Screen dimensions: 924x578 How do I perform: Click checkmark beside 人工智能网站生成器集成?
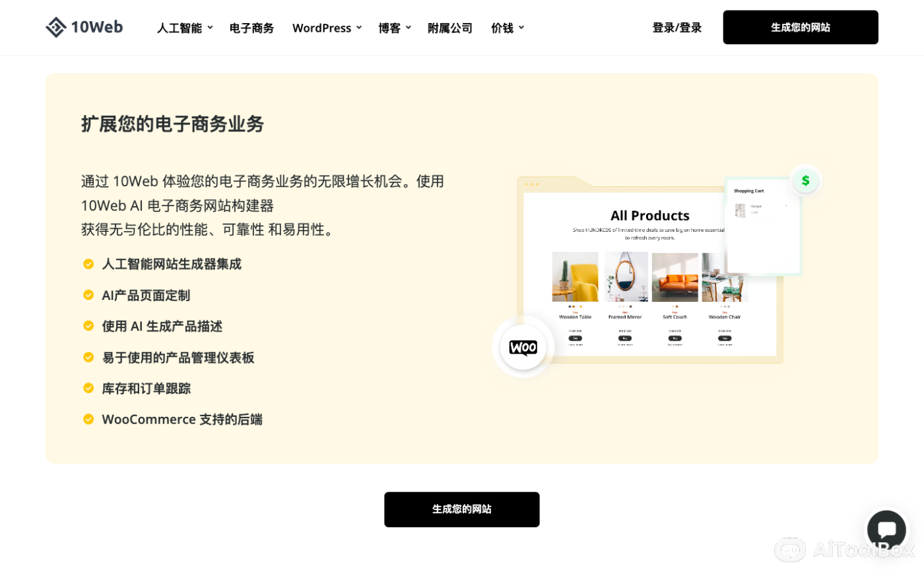click(x=88, y=264)
